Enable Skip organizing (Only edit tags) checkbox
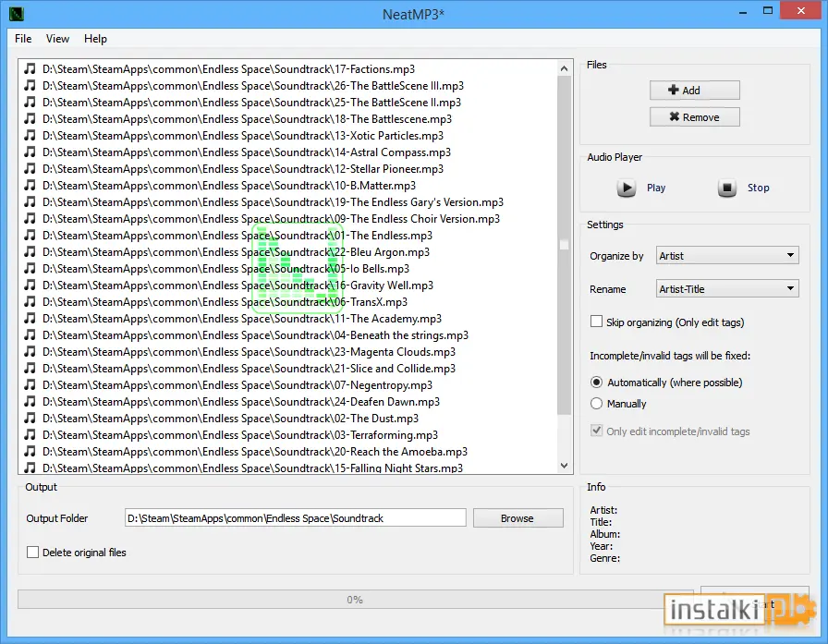 coord(596,322)
